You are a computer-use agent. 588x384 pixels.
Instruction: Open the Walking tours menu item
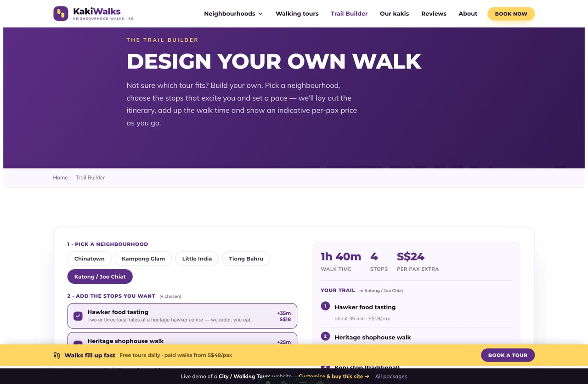coord(297,14)
